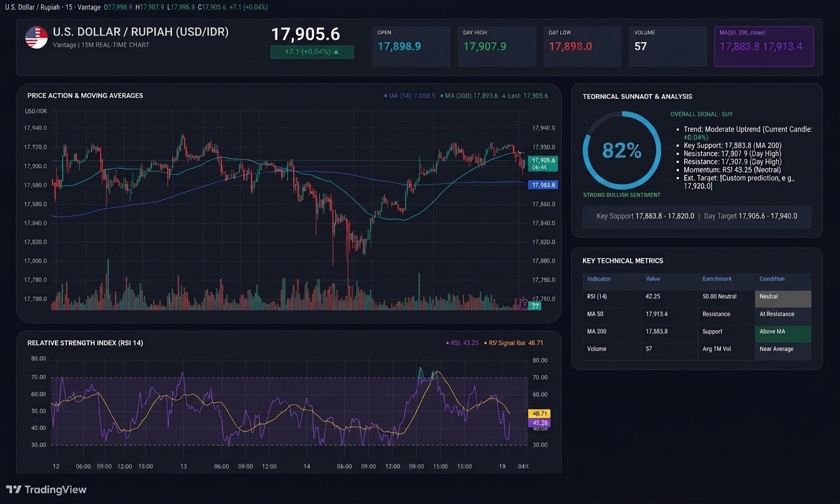Click the 82% sentiment gauge
840x504 pixels.
coord(621,151)
